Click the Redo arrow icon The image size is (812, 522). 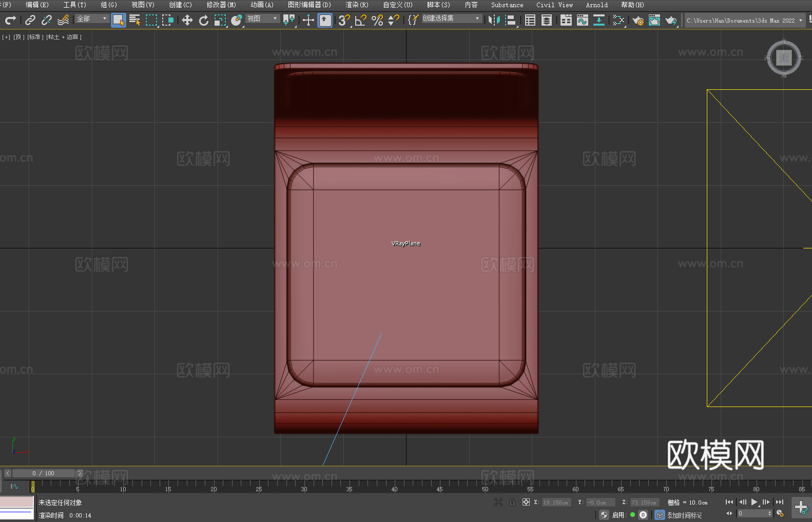(x=10, y=20)
